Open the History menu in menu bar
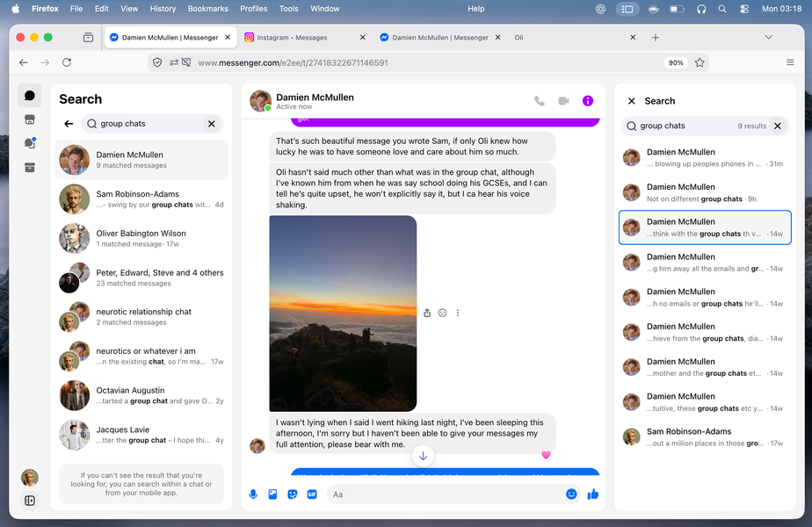 coord(163,9)
